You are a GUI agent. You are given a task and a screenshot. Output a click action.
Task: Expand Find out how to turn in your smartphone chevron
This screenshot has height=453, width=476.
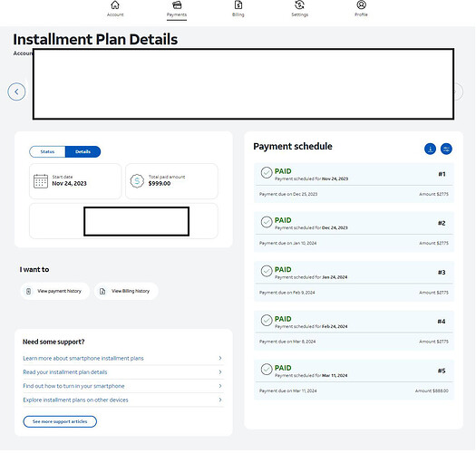(x=220, y=386)
